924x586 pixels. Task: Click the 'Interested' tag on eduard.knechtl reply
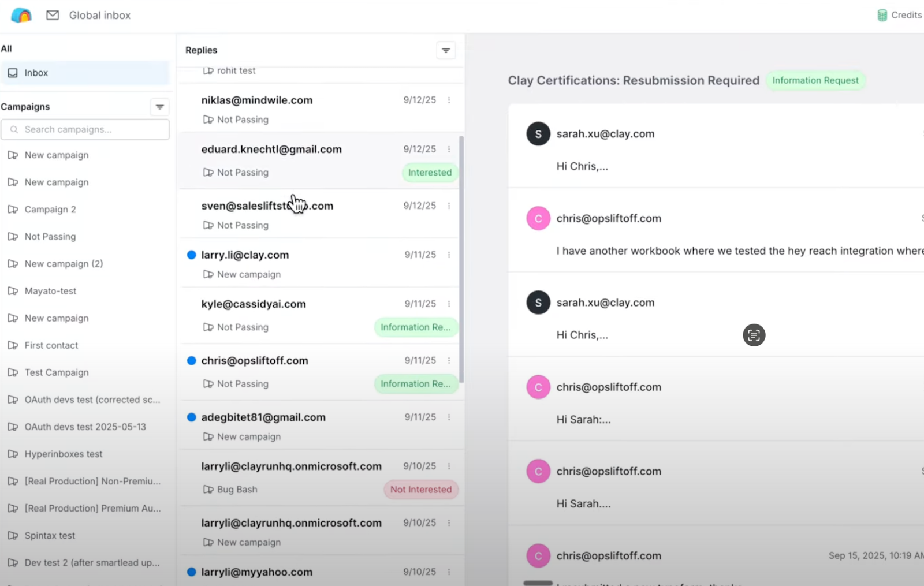click(430, 172)
